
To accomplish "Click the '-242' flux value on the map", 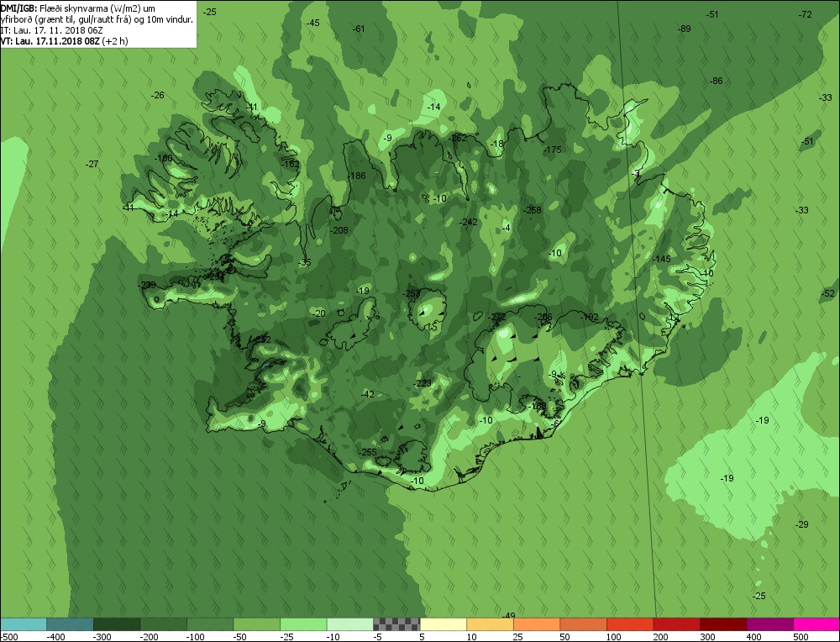I will click(x=468, y=222).
